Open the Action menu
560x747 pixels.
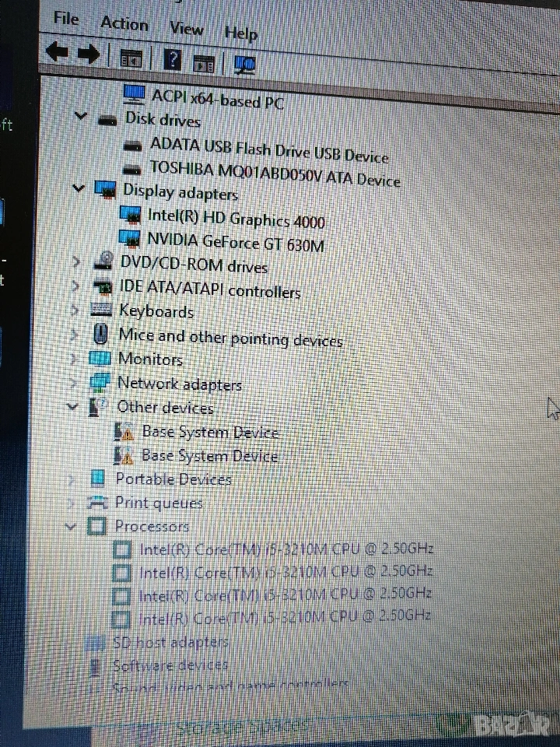tap(124, 23)
